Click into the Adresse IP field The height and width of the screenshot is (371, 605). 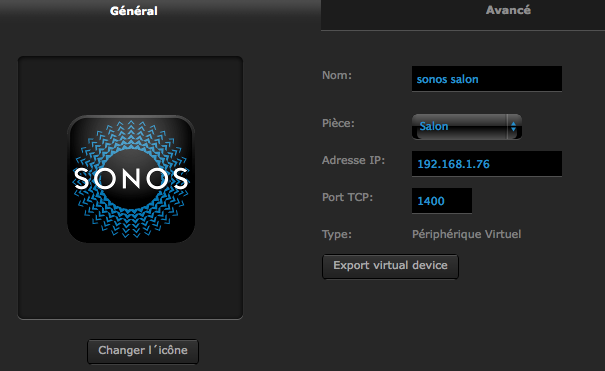487,164
